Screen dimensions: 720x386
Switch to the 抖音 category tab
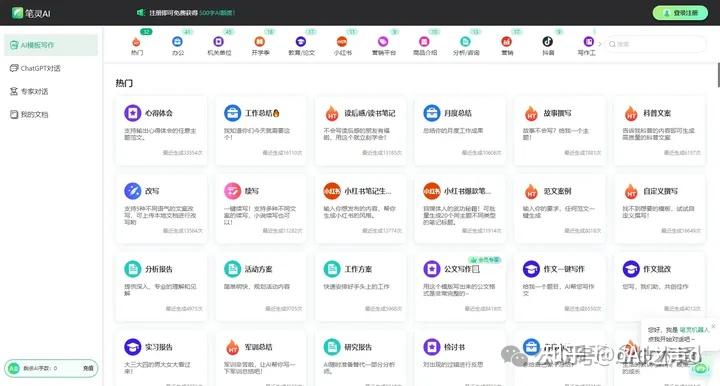coord(548,45)
